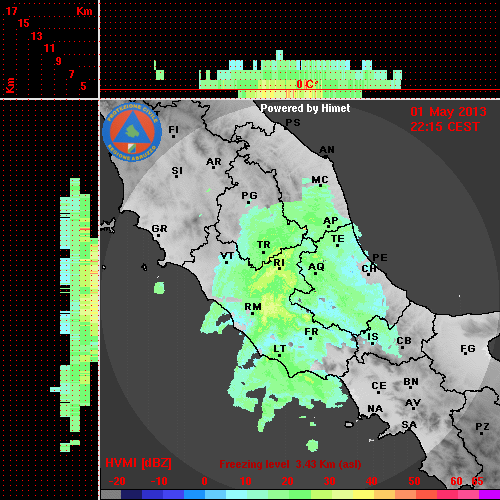This screenshot has height=500, width=500.
Task: Select the 60 value on dBZ scale
Action: [x=456, y=481]
